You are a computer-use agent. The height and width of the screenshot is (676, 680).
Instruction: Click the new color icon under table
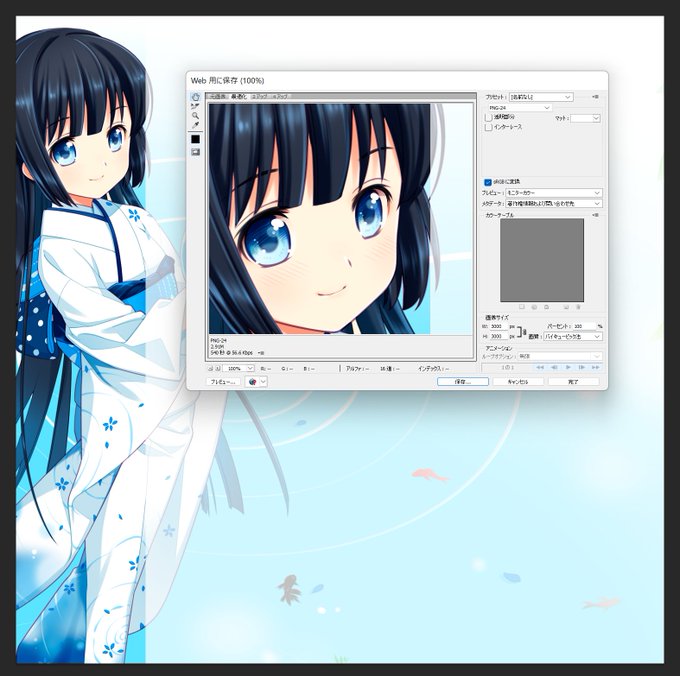[566, 307]
